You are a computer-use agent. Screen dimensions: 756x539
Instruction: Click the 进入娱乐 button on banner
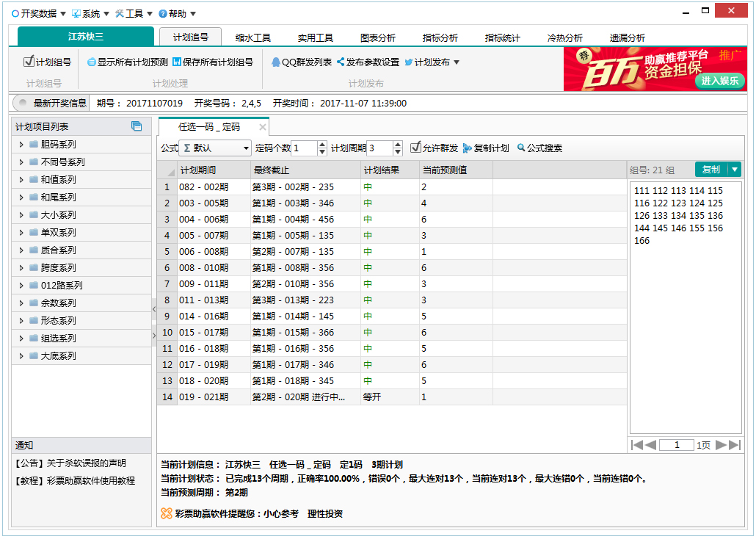click(x=720, y=81)
